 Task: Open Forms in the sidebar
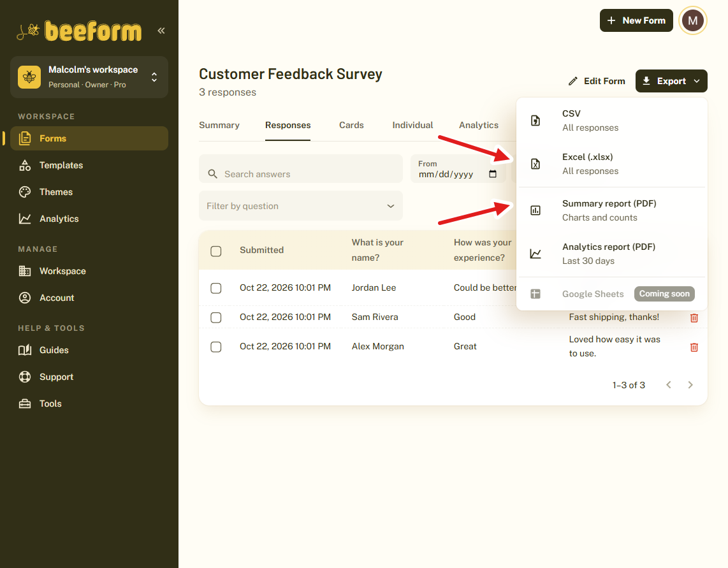pos(89,138)
